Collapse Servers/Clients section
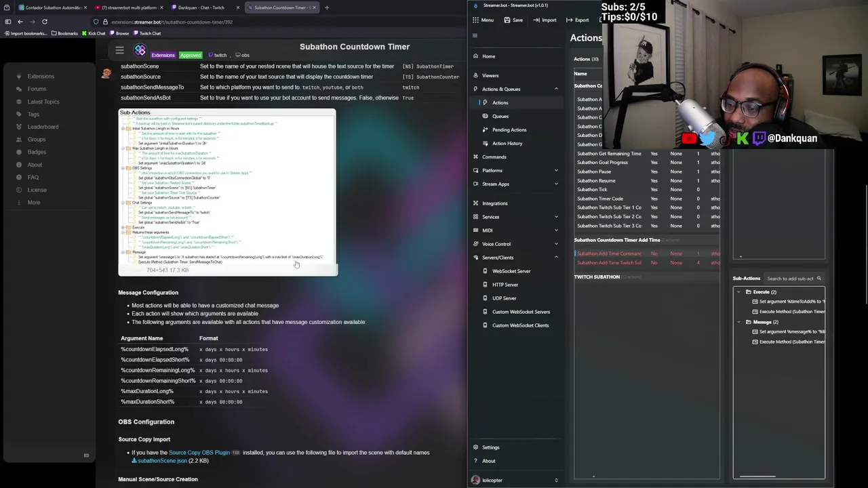Image resolution: width=868 pixels, height=488 pixels. pos(556,258)
